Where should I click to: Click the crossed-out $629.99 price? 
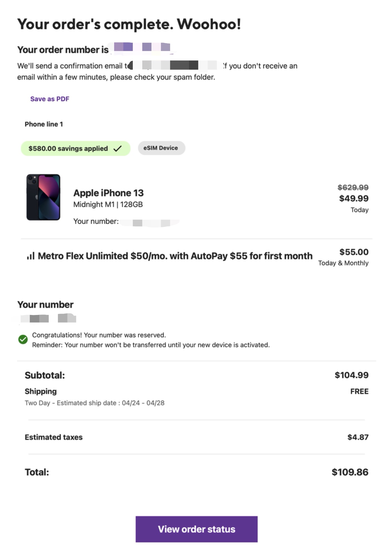click(353, 187)
